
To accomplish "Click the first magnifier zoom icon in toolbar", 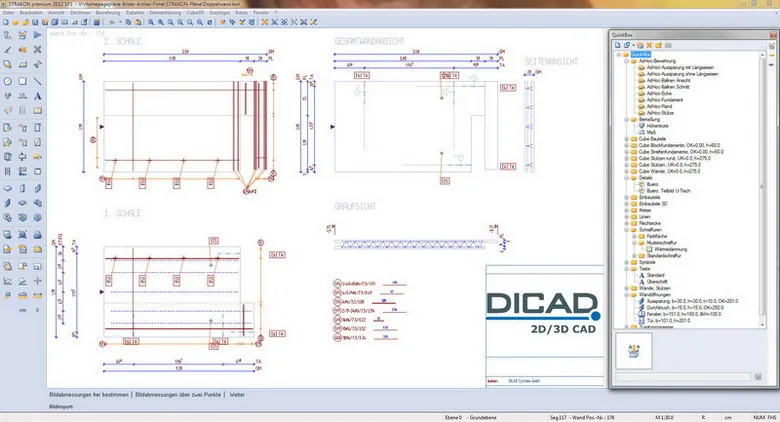I will [x=151, y=22].
